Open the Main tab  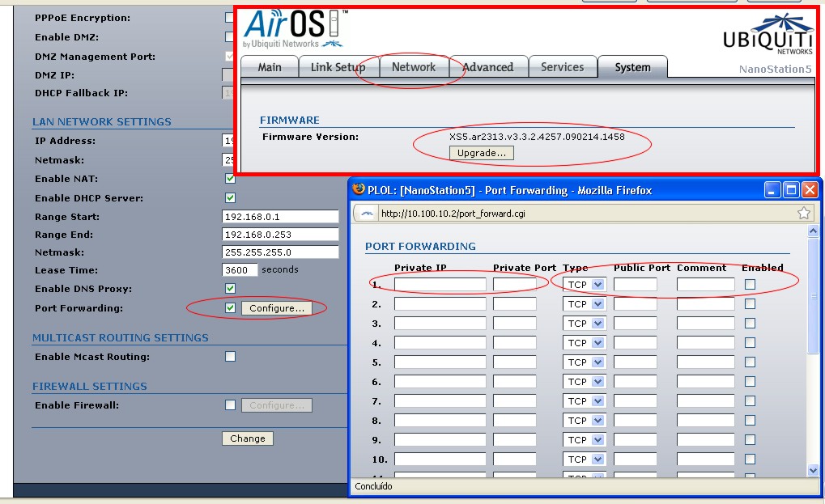pos(270,67)
